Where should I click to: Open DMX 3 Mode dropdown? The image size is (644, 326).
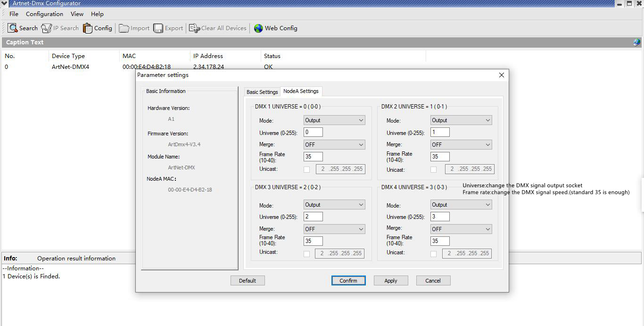pos(334,205)
